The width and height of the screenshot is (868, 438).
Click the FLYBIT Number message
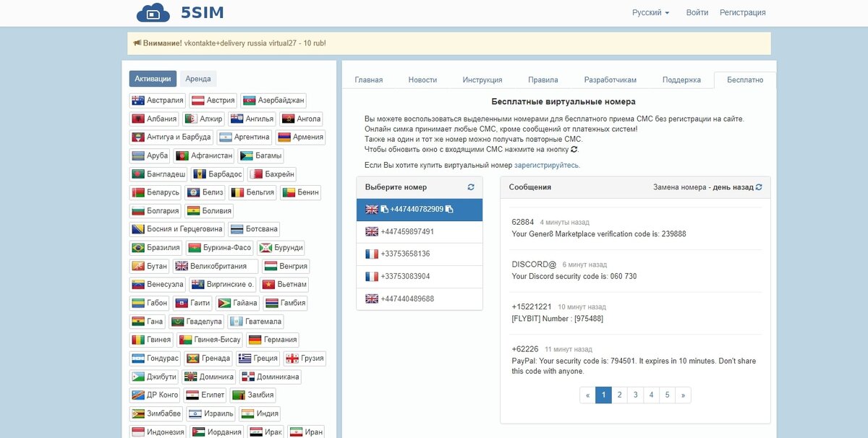pos(557,319)
